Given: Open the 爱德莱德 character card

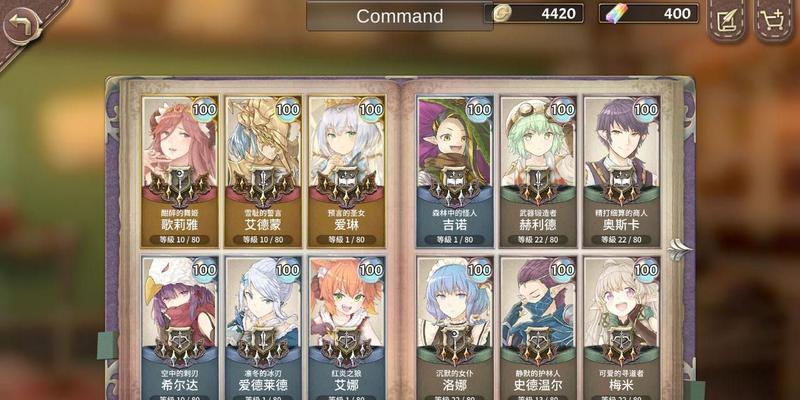Looking at the screenshot, I should click(x=263, y=328).
